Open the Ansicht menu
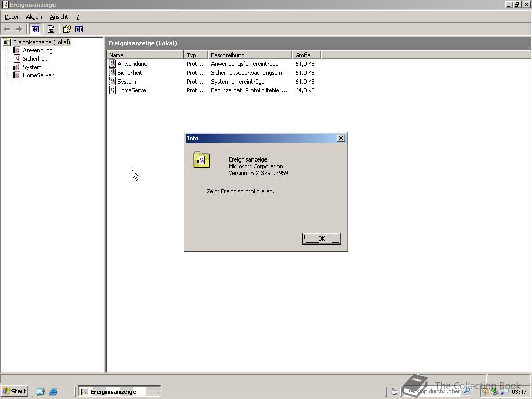 59,17
